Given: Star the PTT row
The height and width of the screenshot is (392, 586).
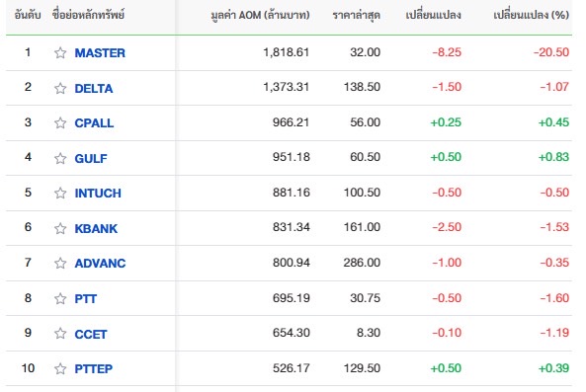Looking at the screenshot, I should click(x=60, y=298).
